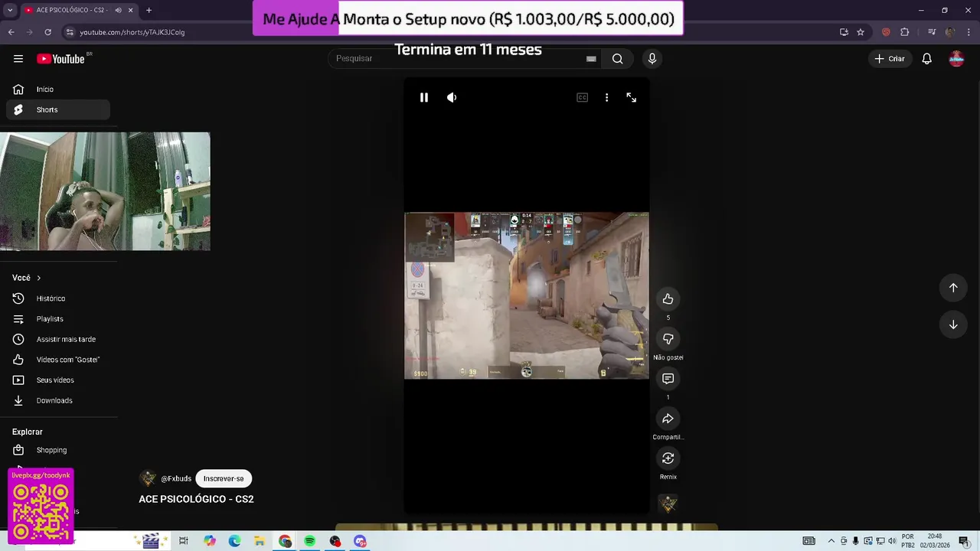This screenshot has height=551, width=980.
Task: Open the YouTube hamburger guide menu
Action: tap(18, 59)
